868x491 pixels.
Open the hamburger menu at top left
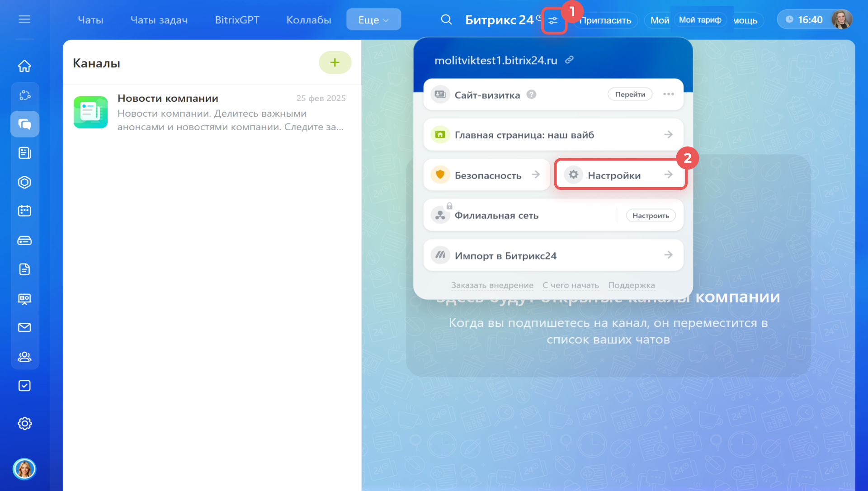point(24,19)
